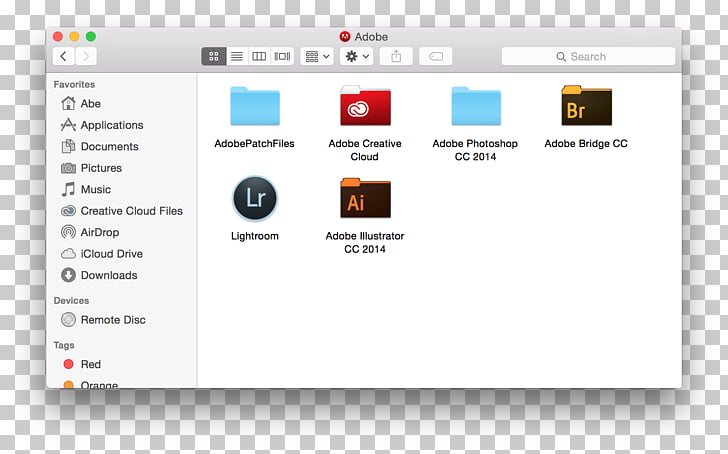The height and width of the screenshot is (454, 728).
Task: Switch to list view
Action: 237,56
